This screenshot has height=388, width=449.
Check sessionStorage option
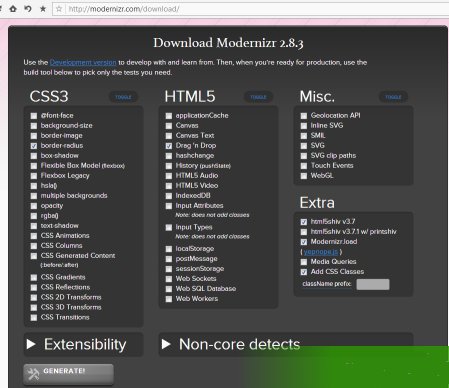[169, 269]
